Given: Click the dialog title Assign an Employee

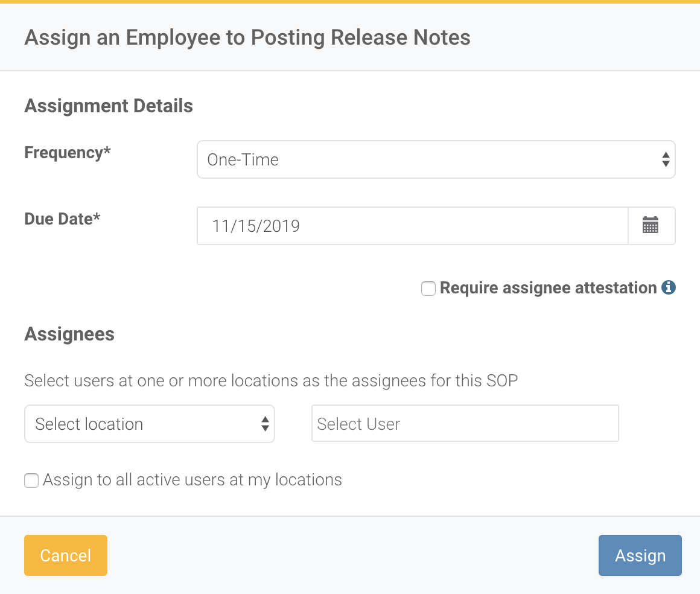Looking at the screenshot, I should pos(247,37).
